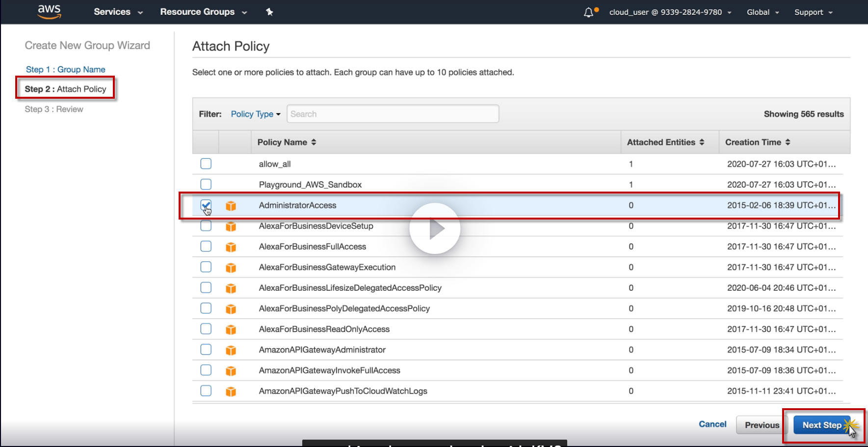Click the pin shortcut icon in navbar
Screen dimensions: 868x447
[x=269, y=12]
